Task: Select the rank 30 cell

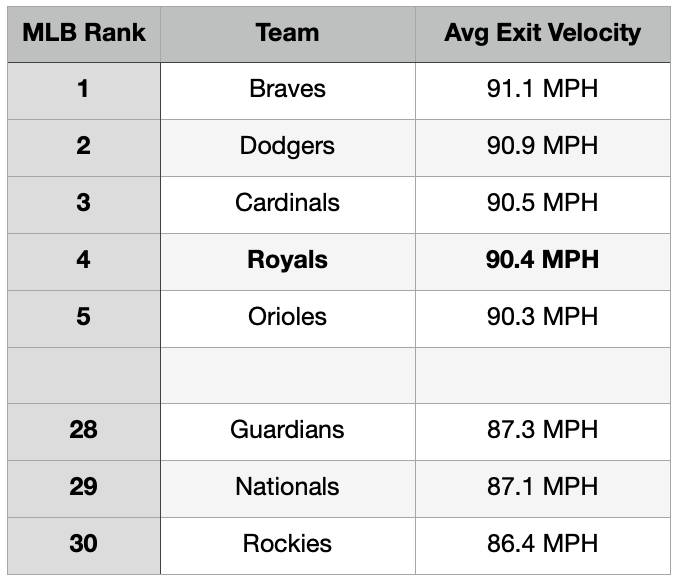Action: (83, 544)
